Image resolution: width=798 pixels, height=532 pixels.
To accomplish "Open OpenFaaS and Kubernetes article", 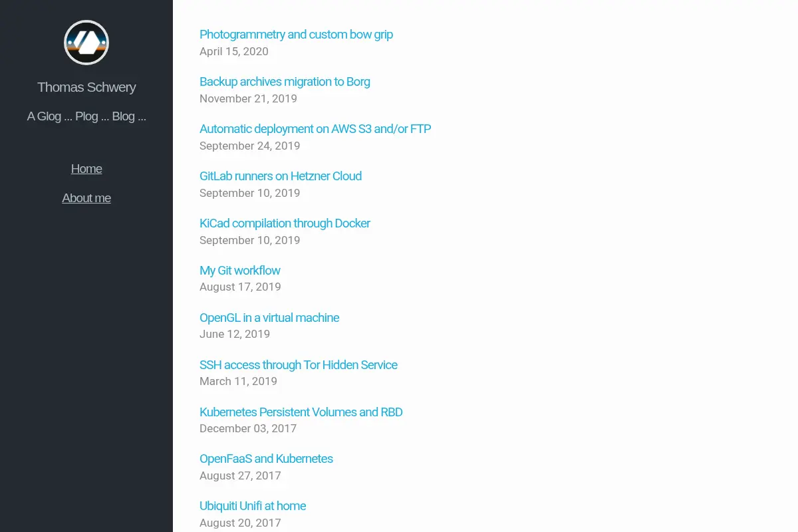I will pyautogui.click(x=266, y=459).
